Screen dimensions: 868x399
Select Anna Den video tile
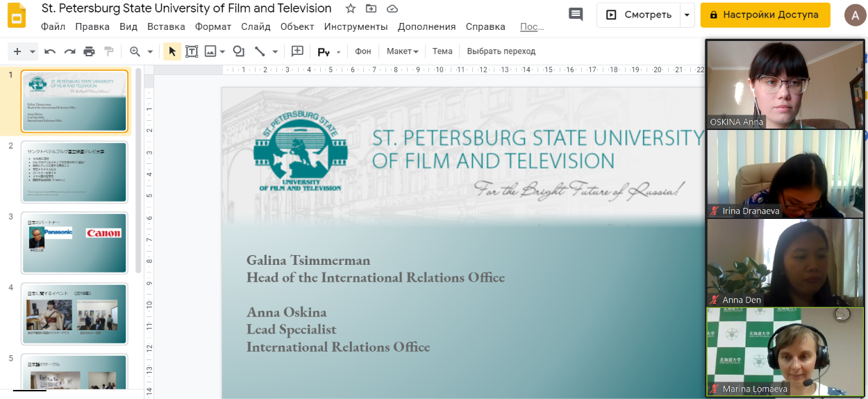click(x=785, y=262)
